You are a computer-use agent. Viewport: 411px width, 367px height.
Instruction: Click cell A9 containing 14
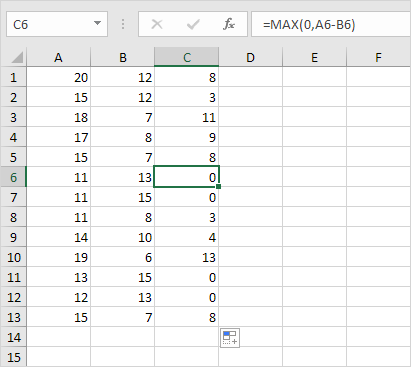coord(58,237)
